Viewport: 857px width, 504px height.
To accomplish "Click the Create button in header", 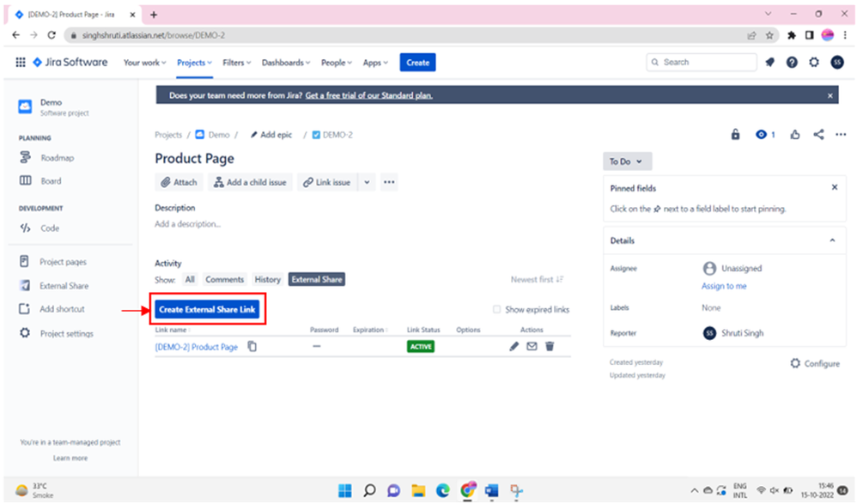I will [x=417, y=63].
